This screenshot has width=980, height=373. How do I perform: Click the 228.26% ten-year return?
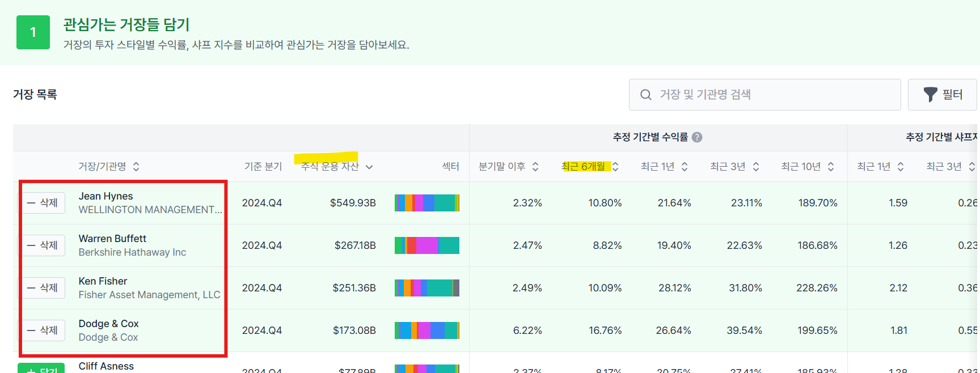tap(817, 288)
